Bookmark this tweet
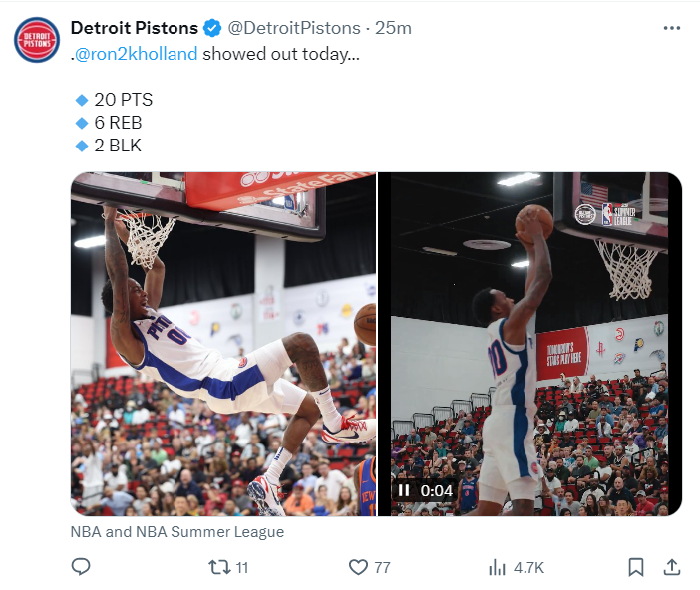 (635, 567)
